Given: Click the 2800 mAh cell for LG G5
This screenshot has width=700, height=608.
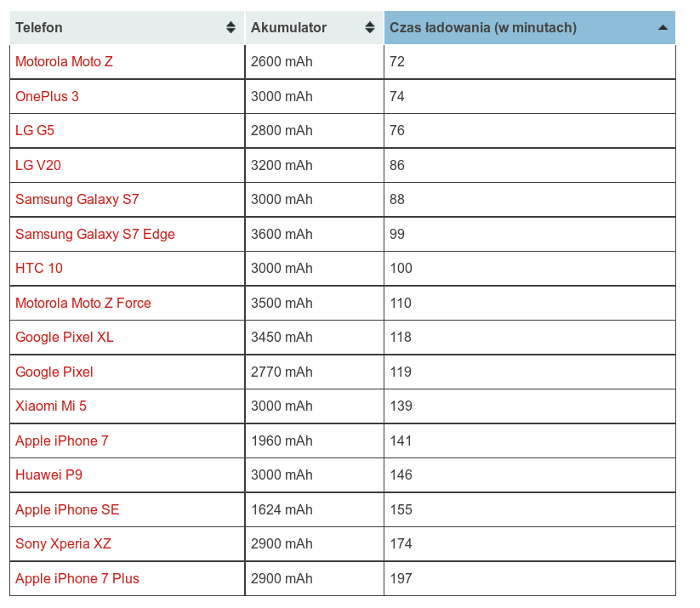Looking at the screenshot, I should 315,130.
